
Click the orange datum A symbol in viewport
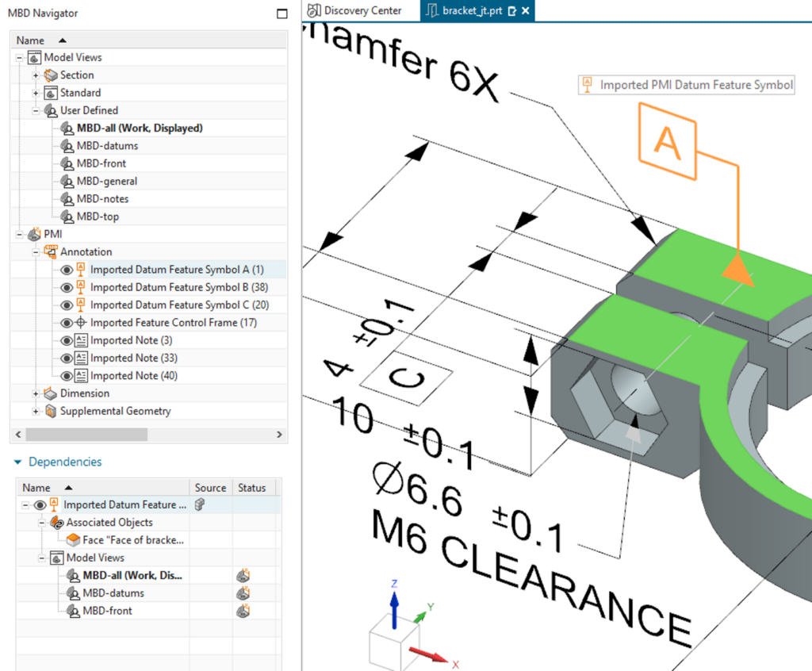coord(667,144)
